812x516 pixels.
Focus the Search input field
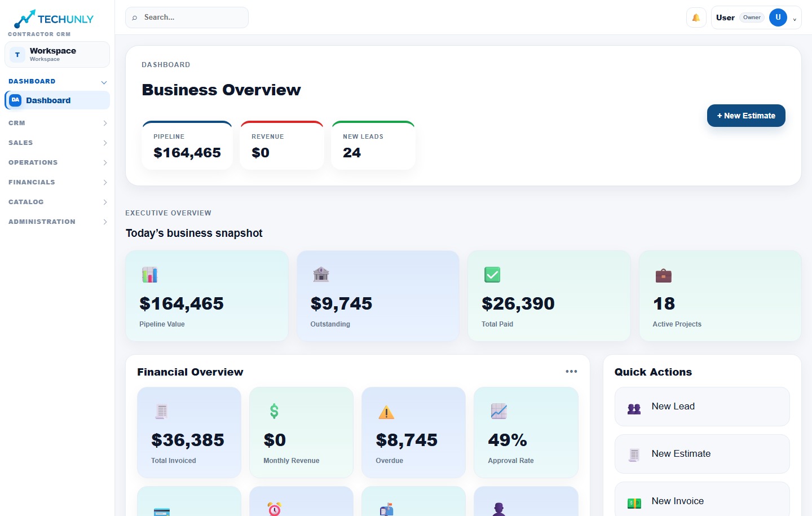click(187, 17)
